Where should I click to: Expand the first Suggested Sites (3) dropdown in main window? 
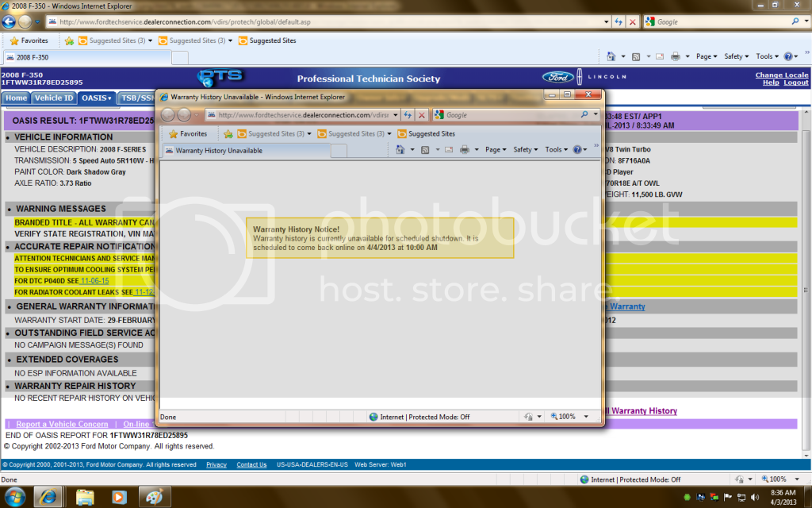coord(150,40)
